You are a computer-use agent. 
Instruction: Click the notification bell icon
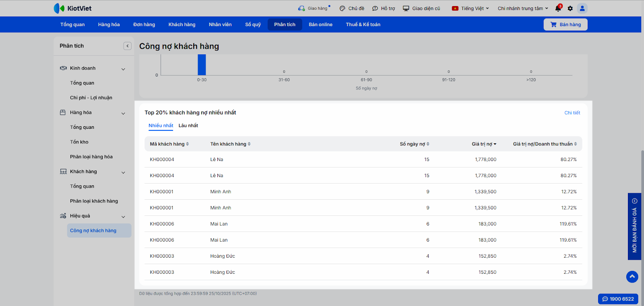click(x=558, y=8)
